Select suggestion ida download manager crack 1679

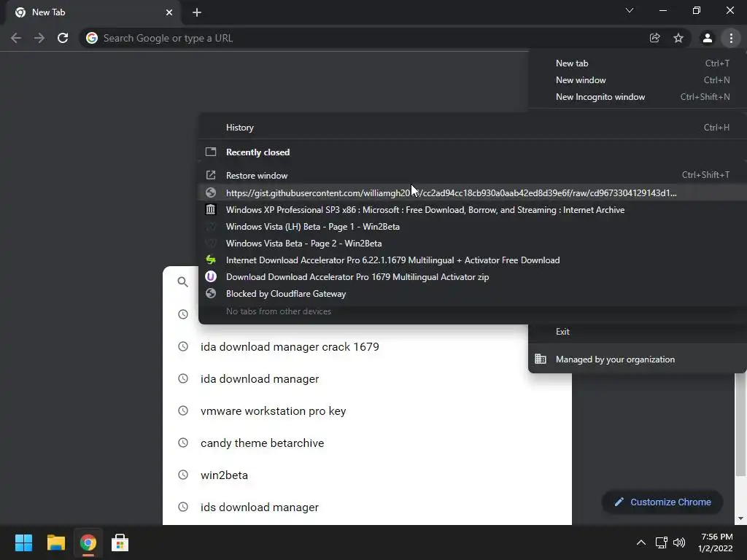click(x=367, y=346)
